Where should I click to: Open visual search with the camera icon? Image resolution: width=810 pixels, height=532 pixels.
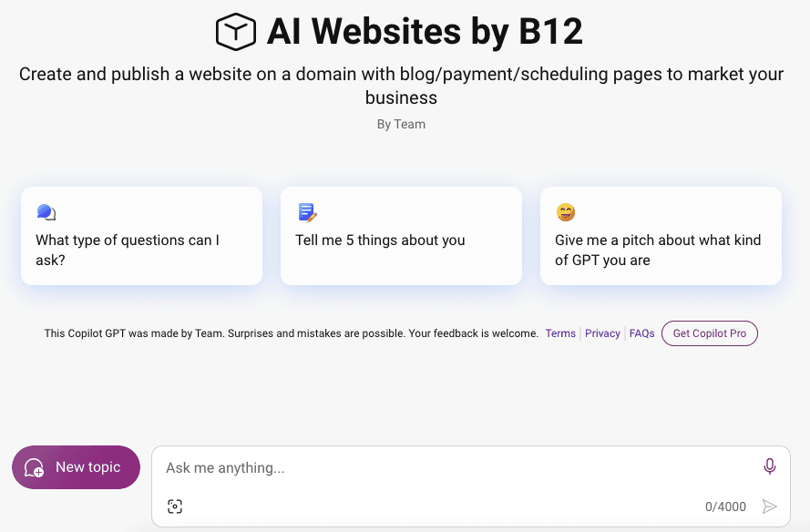tap(174, 506)
